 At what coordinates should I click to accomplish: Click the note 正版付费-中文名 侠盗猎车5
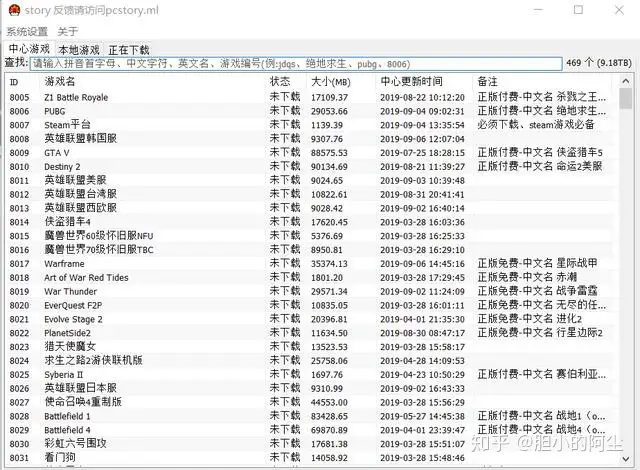(x=540, y=153)
